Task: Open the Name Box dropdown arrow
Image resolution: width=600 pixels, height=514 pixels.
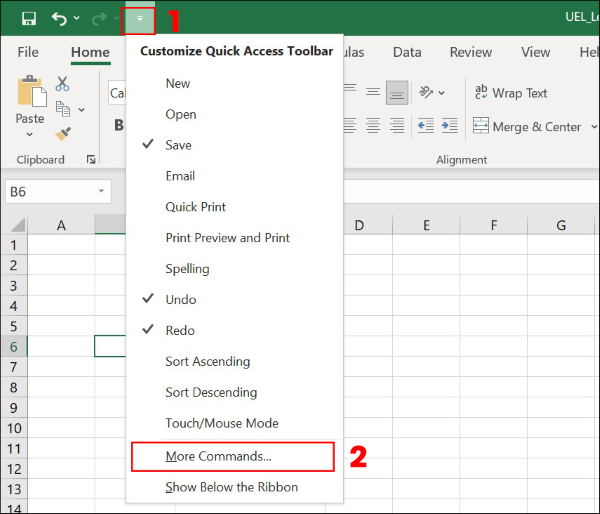Action: pos(101,191)
